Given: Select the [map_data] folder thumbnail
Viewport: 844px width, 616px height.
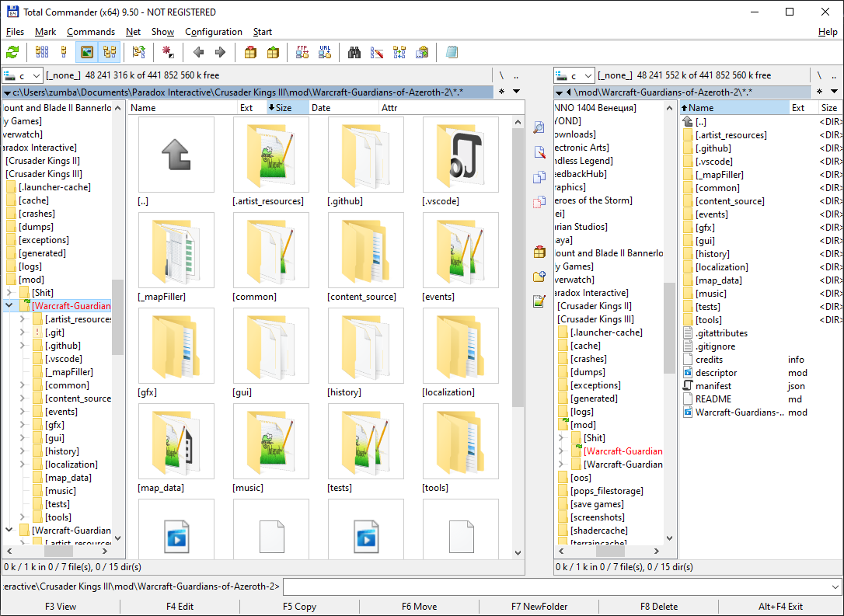Looking at the screenshot, I should 176,449.
